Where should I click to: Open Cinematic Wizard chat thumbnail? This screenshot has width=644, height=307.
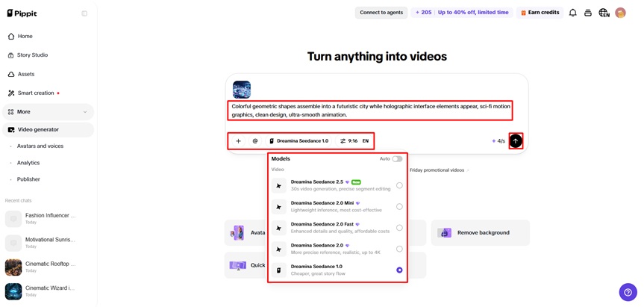point(13,291)
